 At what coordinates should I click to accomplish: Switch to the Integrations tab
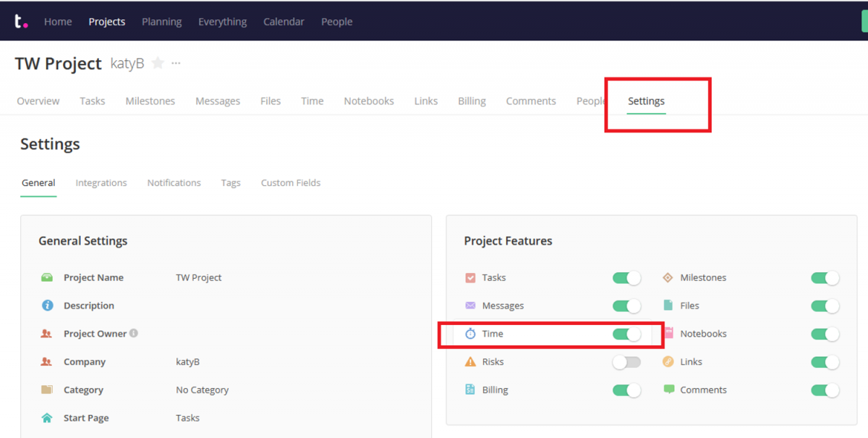tap(101, 182)
